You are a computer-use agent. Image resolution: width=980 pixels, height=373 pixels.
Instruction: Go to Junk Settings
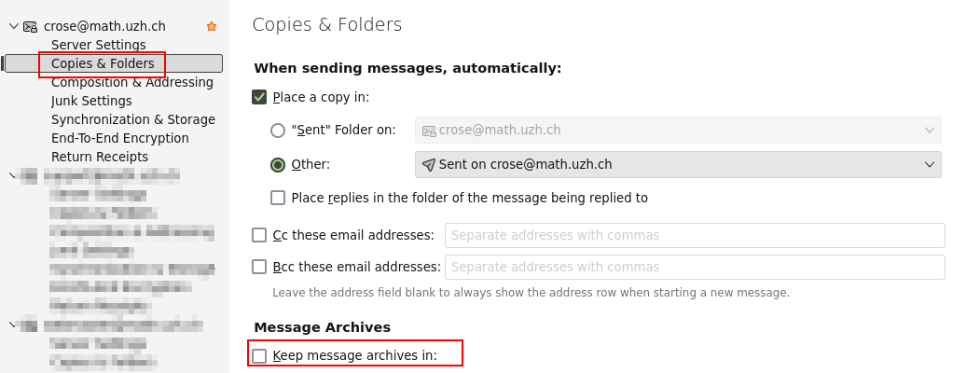pyautogui.click(x=91, y=101)
